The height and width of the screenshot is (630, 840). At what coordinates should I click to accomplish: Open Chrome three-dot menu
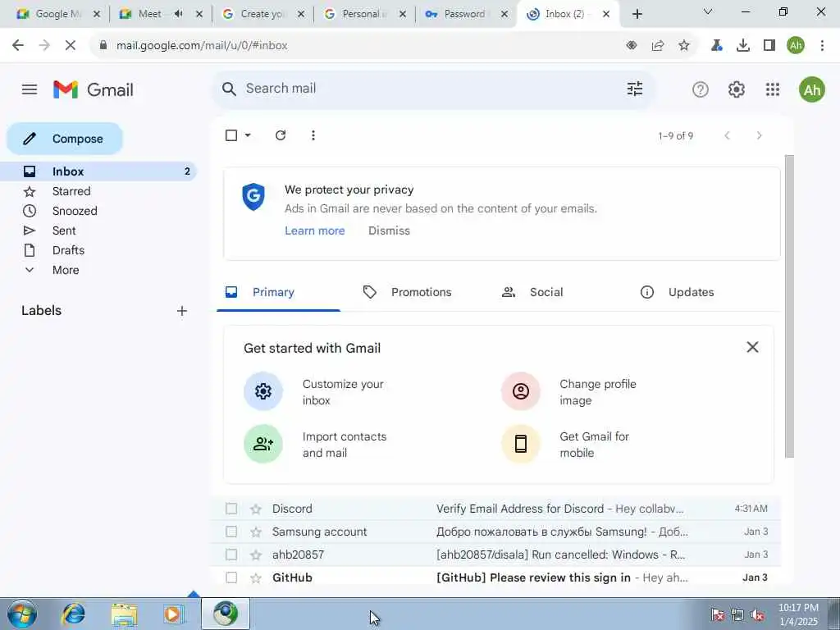click(x=822, y=46)
